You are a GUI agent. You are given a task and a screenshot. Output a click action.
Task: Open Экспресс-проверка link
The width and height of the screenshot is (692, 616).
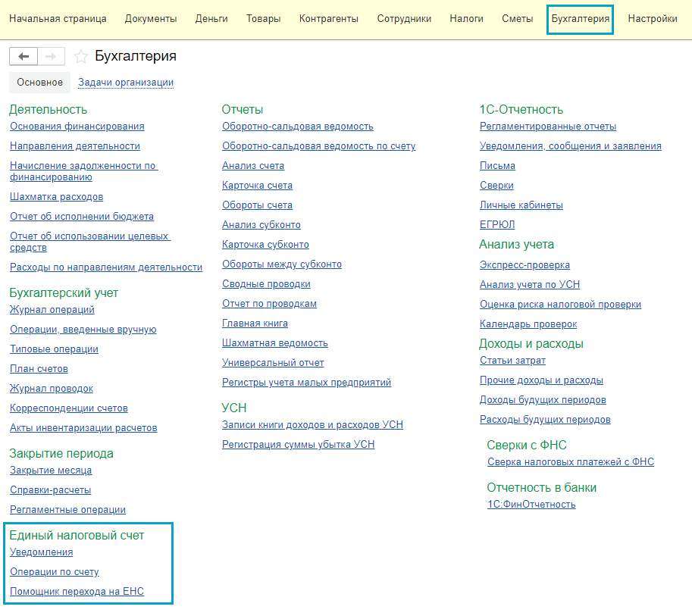[x=524, y=265]
